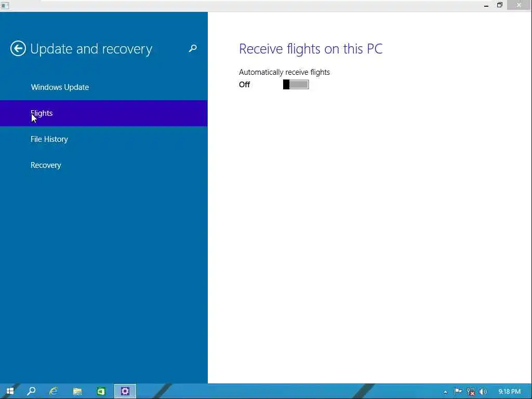Show hidden tray icons arrow

point(445,392)
